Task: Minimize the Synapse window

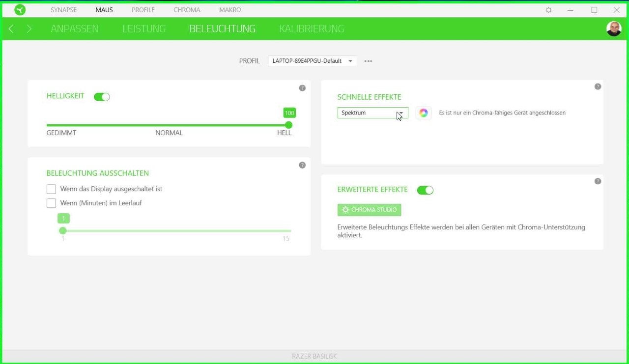Action: (571, 10)
